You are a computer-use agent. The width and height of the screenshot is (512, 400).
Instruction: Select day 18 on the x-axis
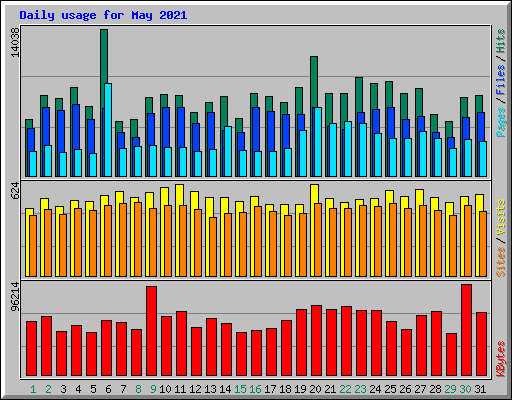(285, 389)
